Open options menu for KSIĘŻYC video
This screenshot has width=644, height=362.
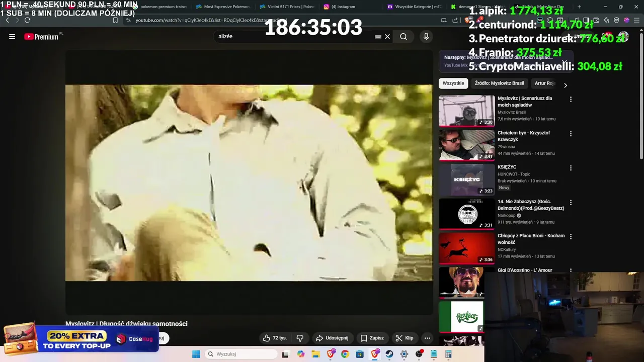click(571, 168)
